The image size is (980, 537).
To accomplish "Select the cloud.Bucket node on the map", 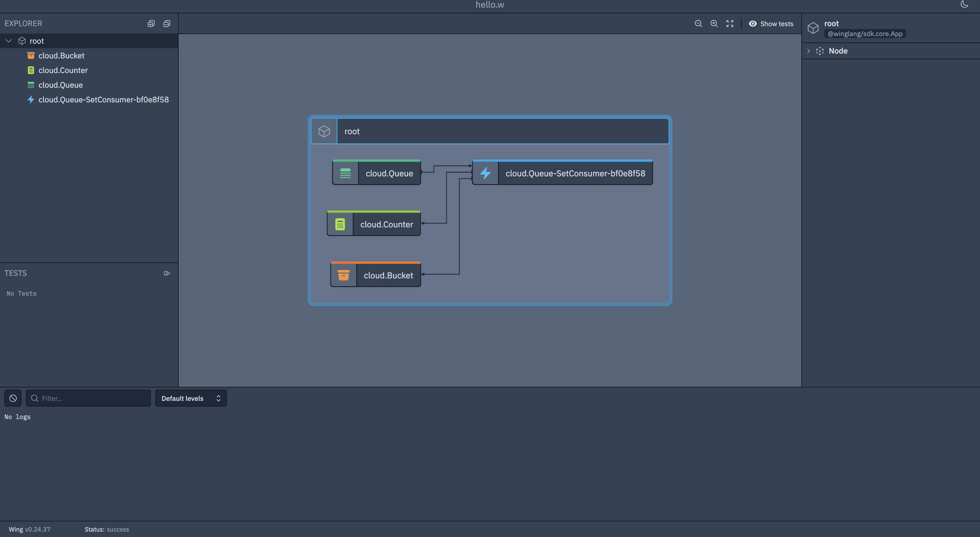I will tap(388, 275).
